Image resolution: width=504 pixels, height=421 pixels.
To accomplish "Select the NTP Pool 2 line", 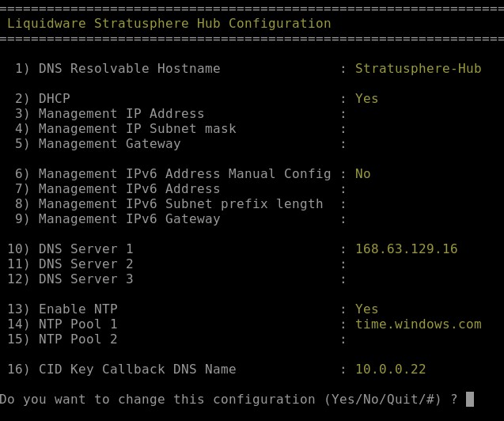I will (x=63, y=339).
